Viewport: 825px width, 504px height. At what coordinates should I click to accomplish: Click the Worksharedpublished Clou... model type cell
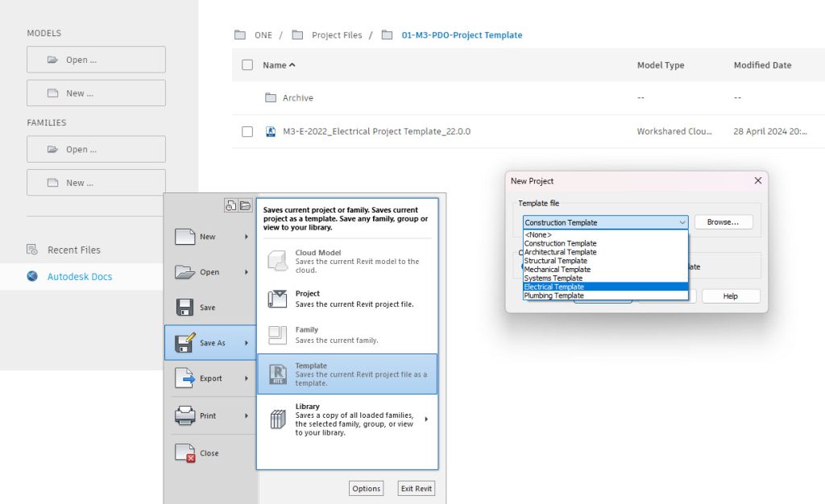(674, 131)
